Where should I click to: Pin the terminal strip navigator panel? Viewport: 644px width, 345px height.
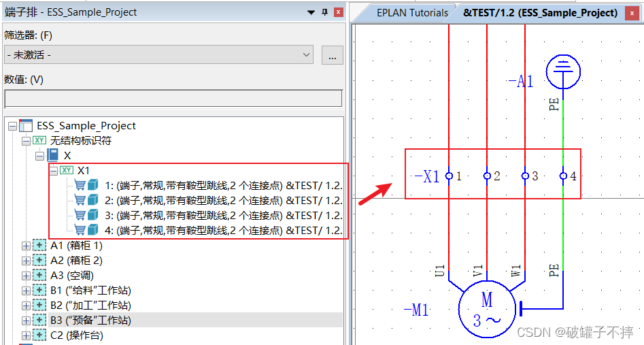pyautogui.click(x=324, y=12)
